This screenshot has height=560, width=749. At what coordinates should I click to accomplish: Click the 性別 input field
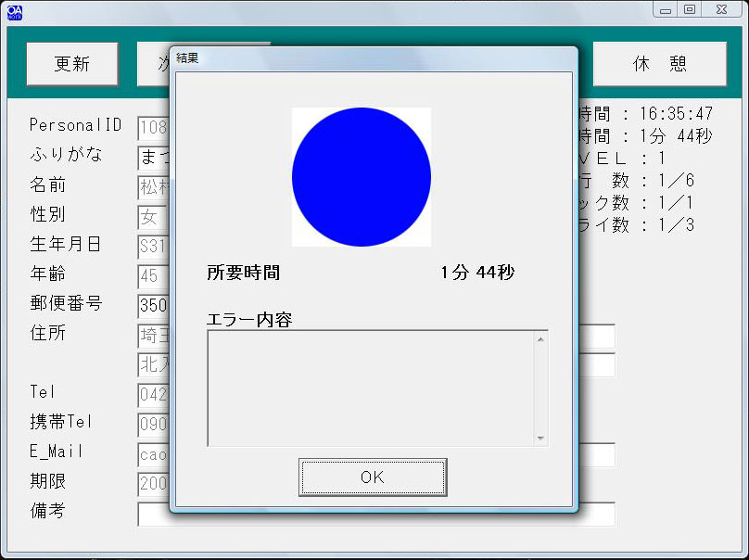point(152,217)
